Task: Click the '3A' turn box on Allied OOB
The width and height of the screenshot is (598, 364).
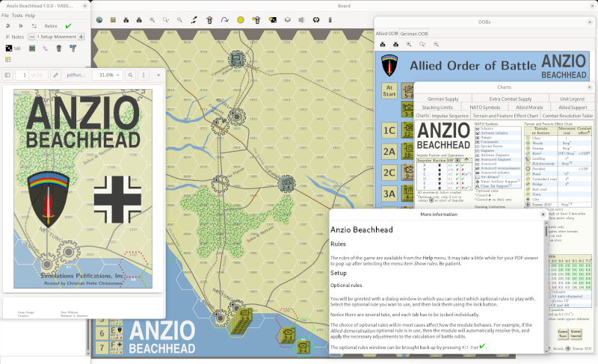Action: pos(389,194)
